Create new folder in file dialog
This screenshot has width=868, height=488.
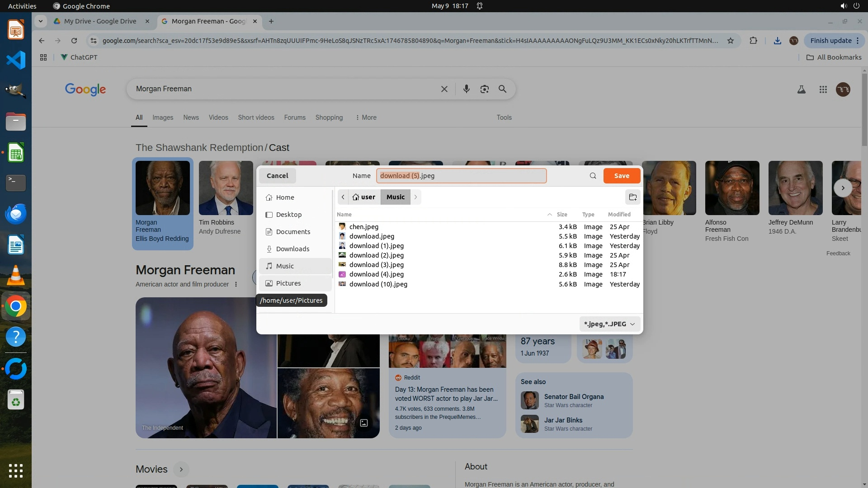(x=632, y=197)
